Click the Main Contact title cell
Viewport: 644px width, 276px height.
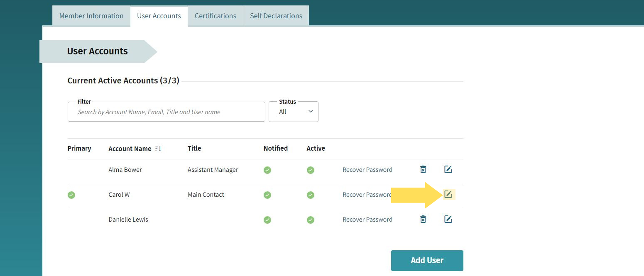click(x=206, y=194)
